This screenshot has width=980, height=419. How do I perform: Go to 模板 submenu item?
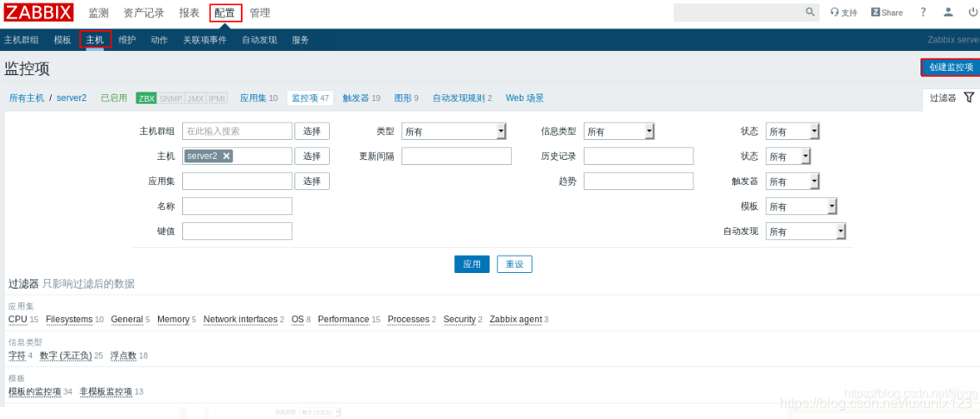tap(62, 40)
